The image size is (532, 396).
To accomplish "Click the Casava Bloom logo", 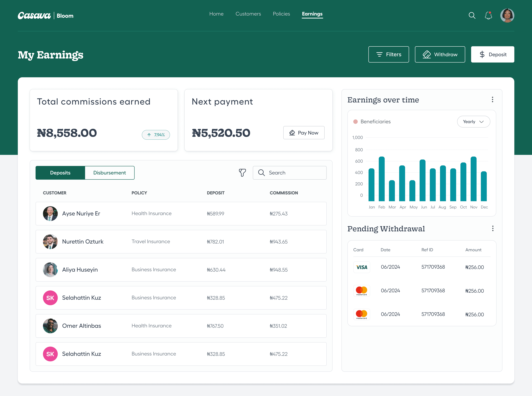I will pyautogui.click(x=46, y=16).
